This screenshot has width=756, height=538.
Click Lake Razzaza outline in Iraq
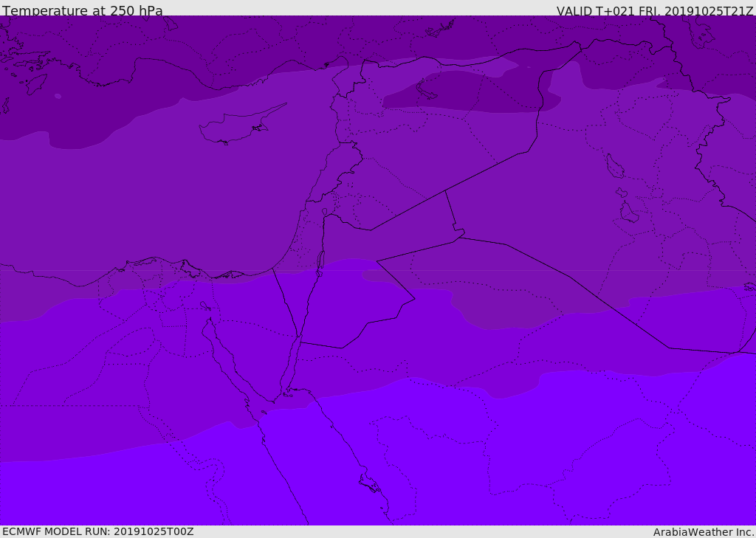pos(629,212)
